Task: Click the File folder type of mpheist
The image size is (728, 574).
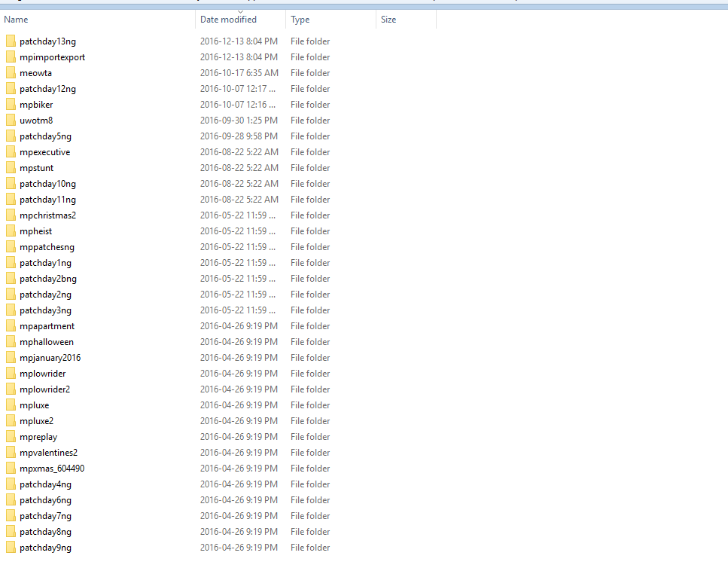Action: pos(310,231)
